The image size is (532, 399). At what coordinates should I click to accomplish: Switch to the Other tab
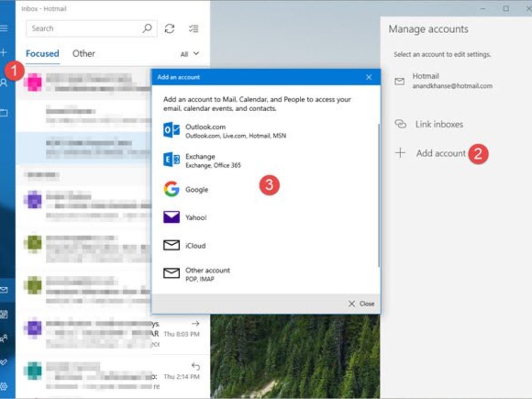click(x=84, y=54)
